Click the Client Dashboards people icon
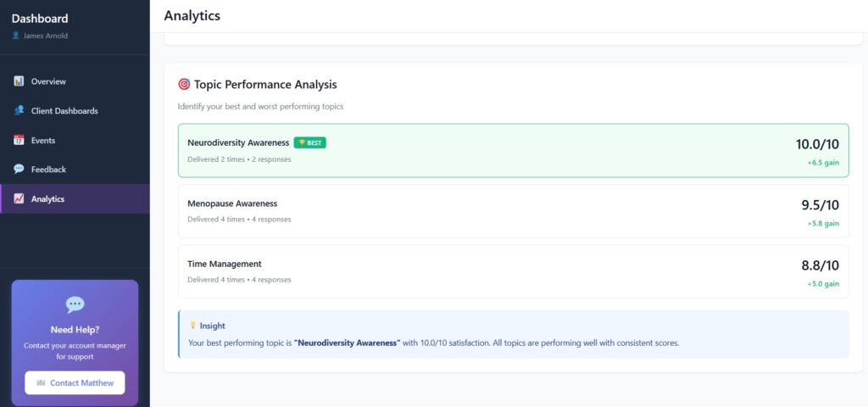Viewport: 868px width, 407px height. (x=19, y=110)
